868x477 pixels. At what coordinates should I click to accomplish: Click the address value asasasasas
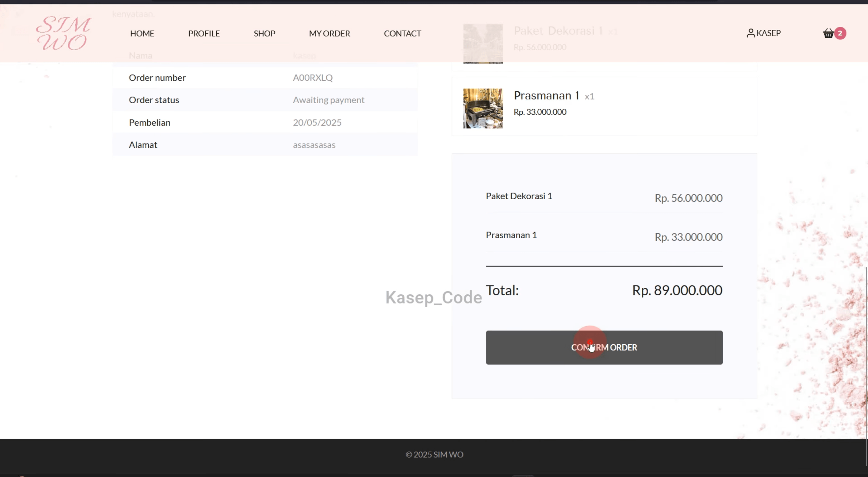click(314, 145)
